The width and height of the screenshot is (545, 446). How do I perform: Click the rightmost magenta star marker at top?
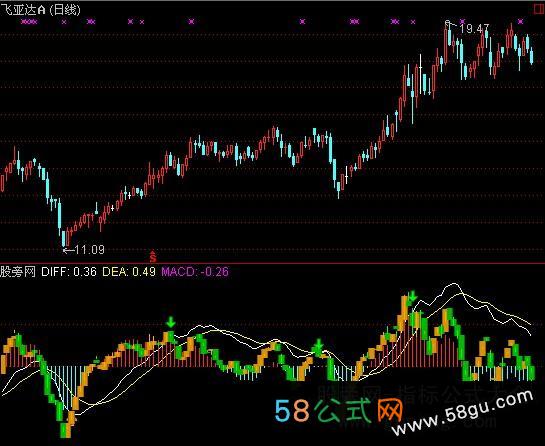pyautogui.click(x=520, y=22)
